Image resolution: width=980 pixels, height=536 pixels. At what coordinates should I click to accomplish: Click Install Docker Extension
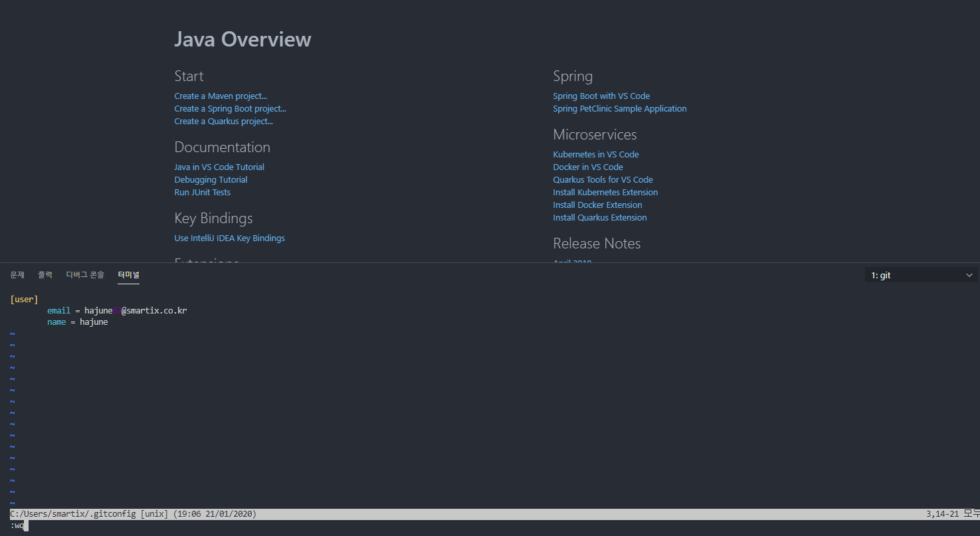[x=597, y=205]
